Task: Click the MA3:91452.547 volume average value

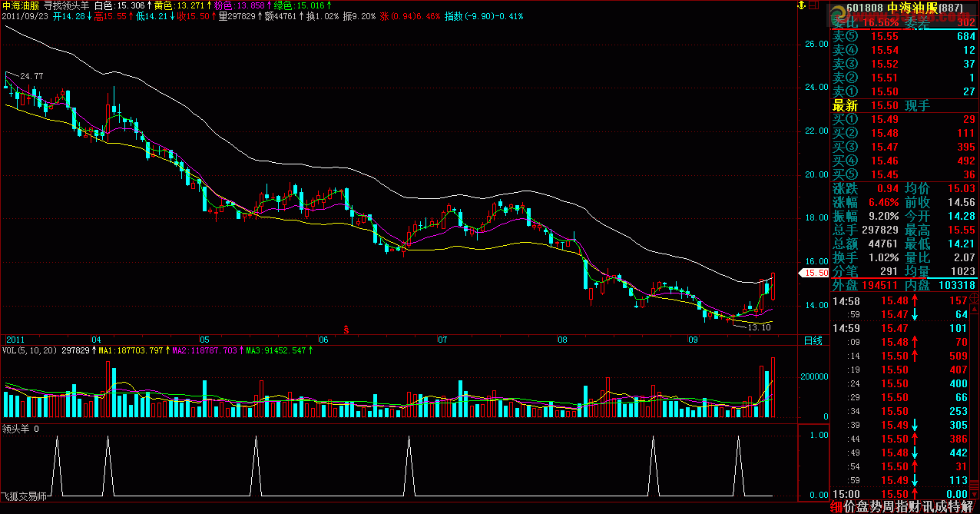Action: tap(276, 350)
